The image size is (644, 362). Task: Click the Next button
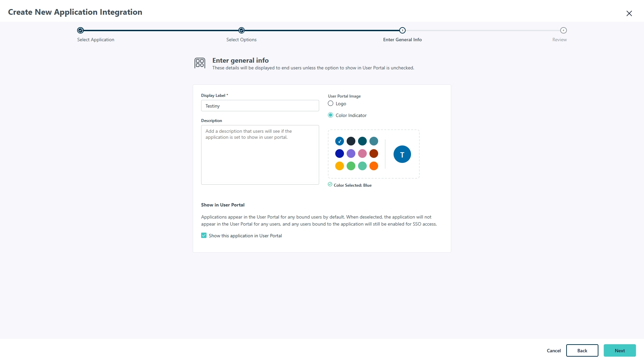coord(620,351)
